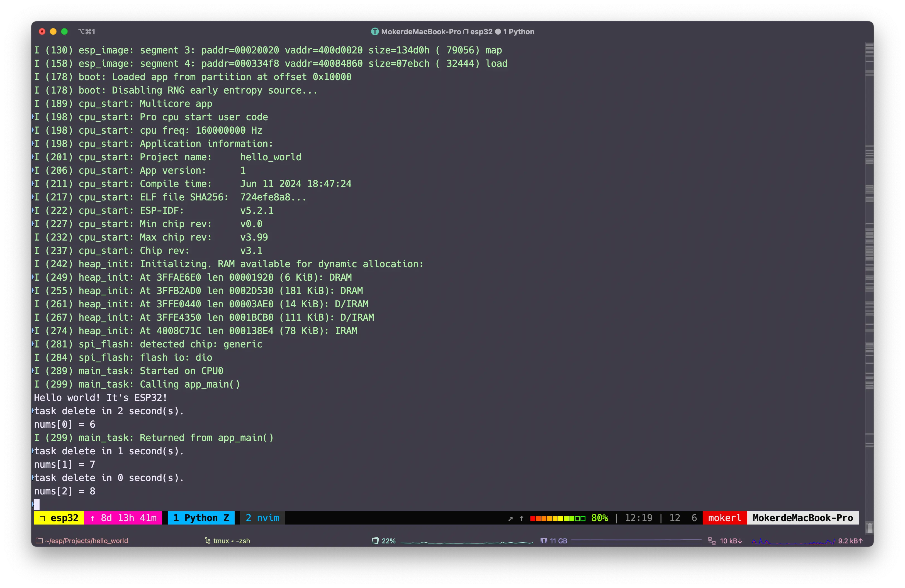Image resolution: width=905 pixels, height=588 pixels.
Task: Click the 22% CPU value
Action: (389, 540)
